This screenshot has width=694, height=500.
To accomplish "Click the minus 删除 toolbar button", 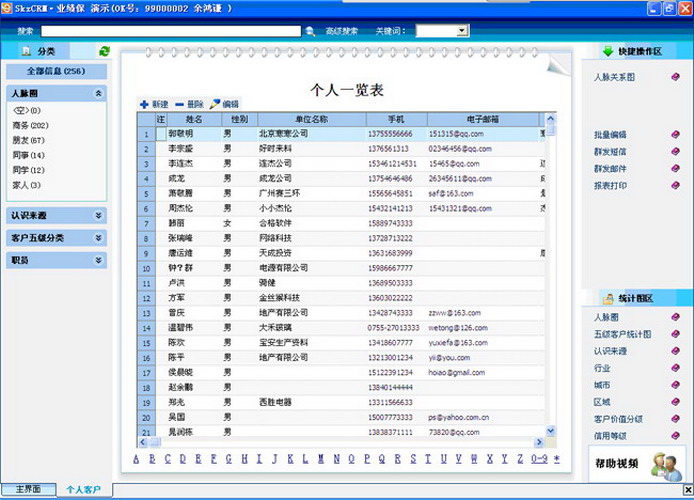I will 189,104.
